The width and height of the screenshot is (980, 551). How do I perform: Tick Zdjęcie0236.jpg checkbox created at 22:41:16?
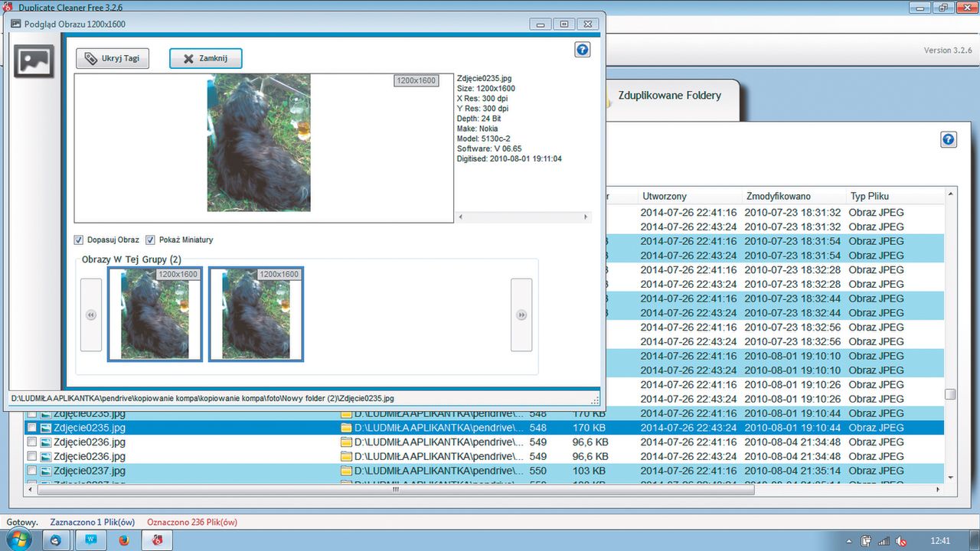(x=32, y=442)
